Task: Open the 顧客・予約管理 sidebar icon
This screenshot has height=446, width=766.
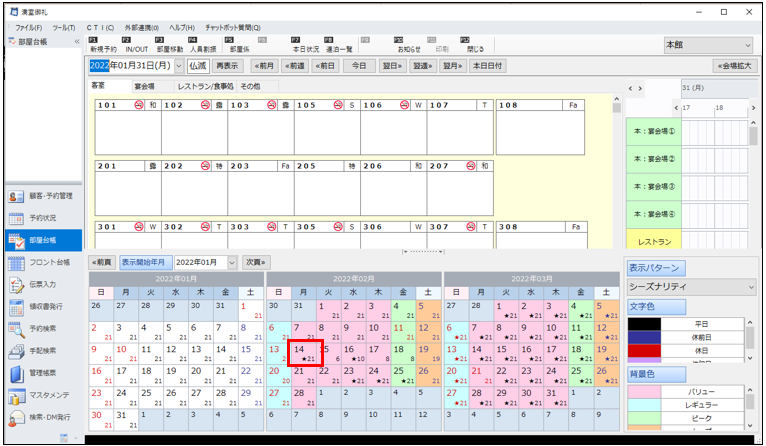Action: coord(16,196)
